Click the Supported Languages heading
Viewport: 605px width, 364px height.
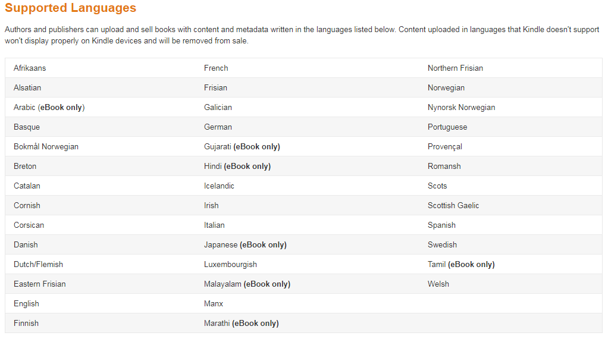71,8
